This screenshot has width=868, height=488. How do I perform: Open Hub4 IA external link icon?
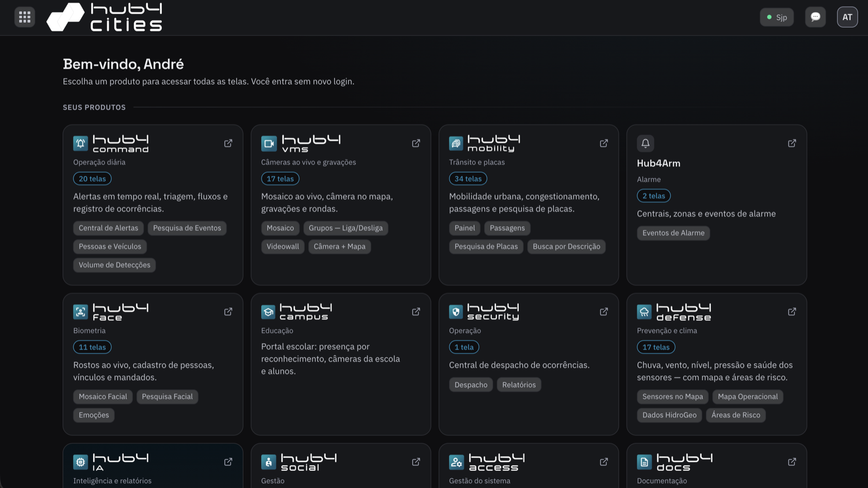pyautogui.click(x=228, y=462)
